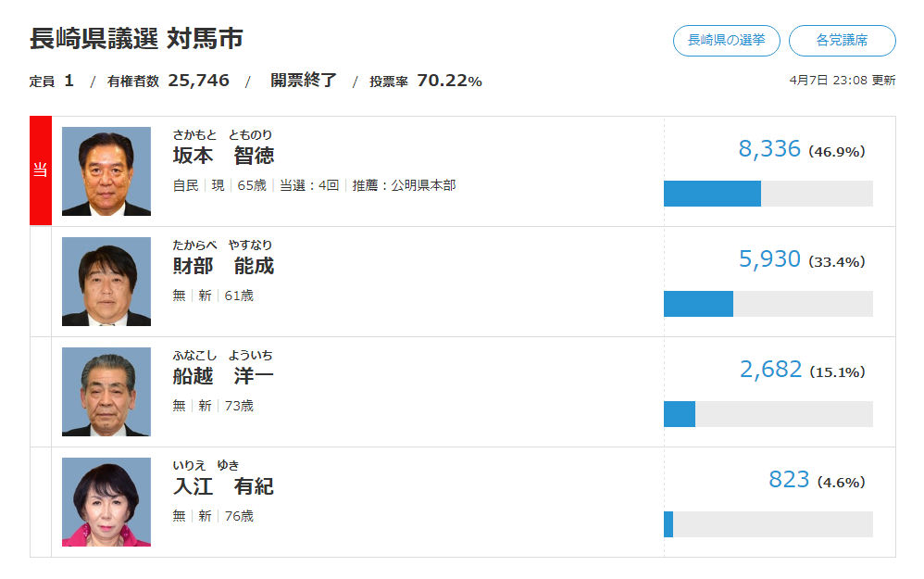Click the 5,930 vote count

pyautogui.click(x=769, y=259)
